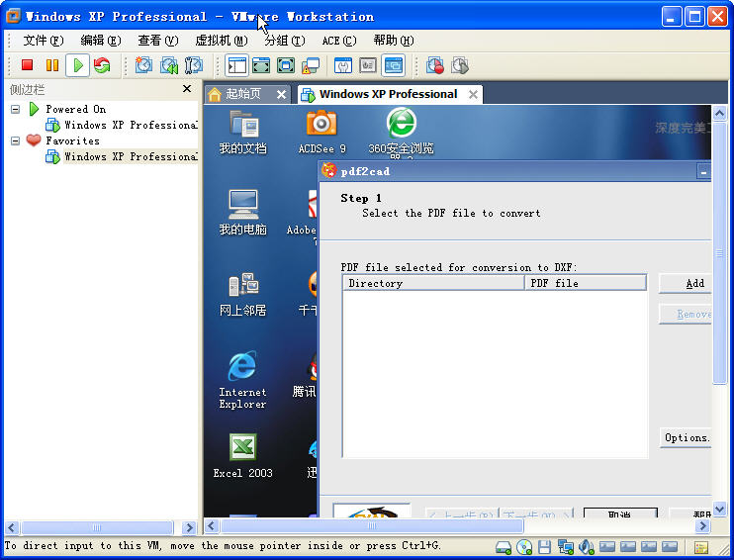Screen dimensions: 734x560
Task: Select Windows XP Professional under Favorites
Action: click(x=129, y=156)
